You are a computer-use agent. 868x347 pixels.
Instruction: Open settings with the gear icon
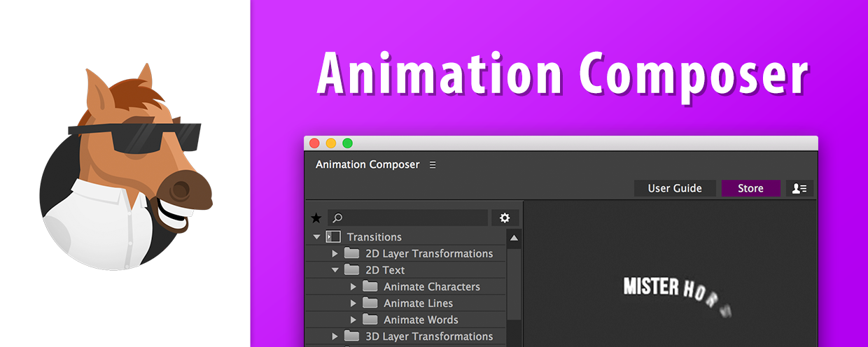(505, 218)
